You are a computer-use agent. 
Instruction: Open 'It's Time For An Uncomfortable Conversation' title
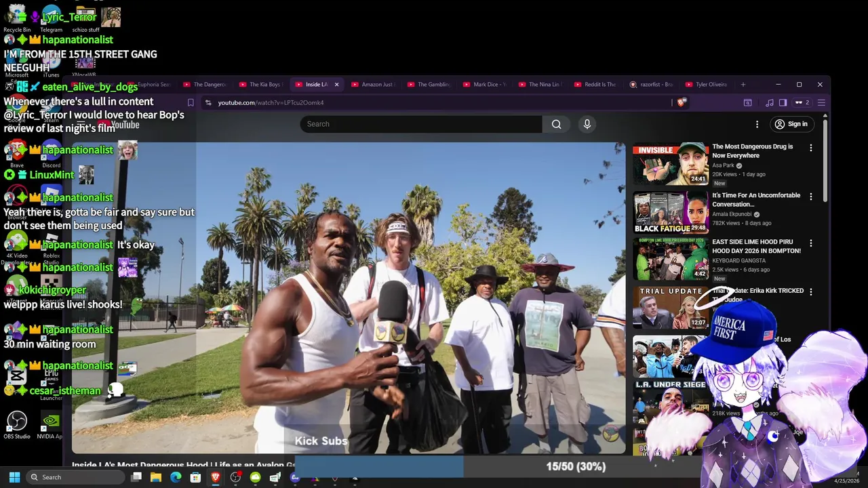tap(756, 200)
